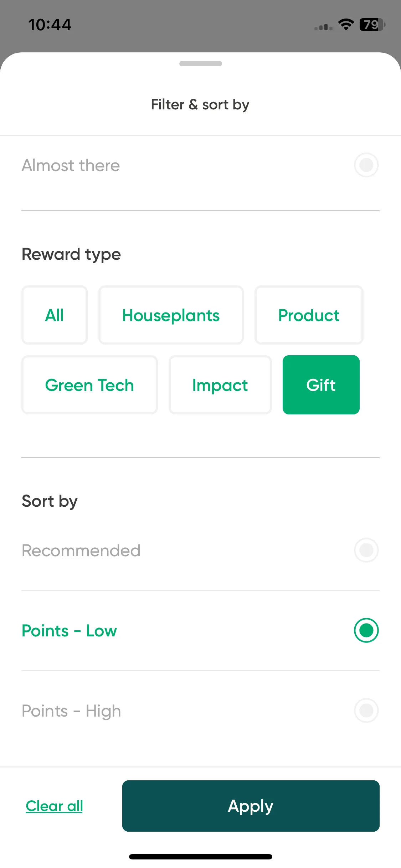The width and height of the screenshot is (401, 868).
Task: Filter rewards by Green Tech
Action: coord(89,385)
